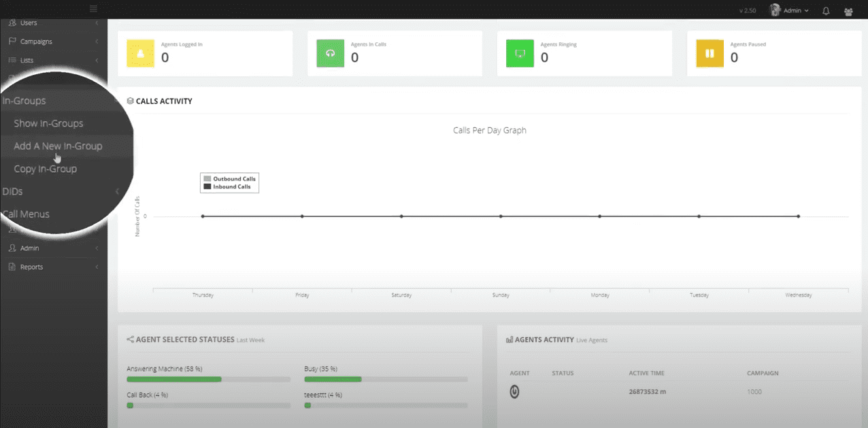The width and height of the screenshot is (868, 428).
Task: Click the "teeesttt (4 %)" label
Action: [323, 395]
